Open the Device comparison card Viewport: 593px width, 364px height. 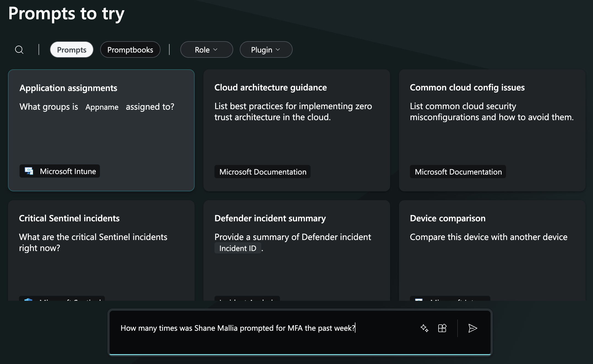click(x=492, y=250)
